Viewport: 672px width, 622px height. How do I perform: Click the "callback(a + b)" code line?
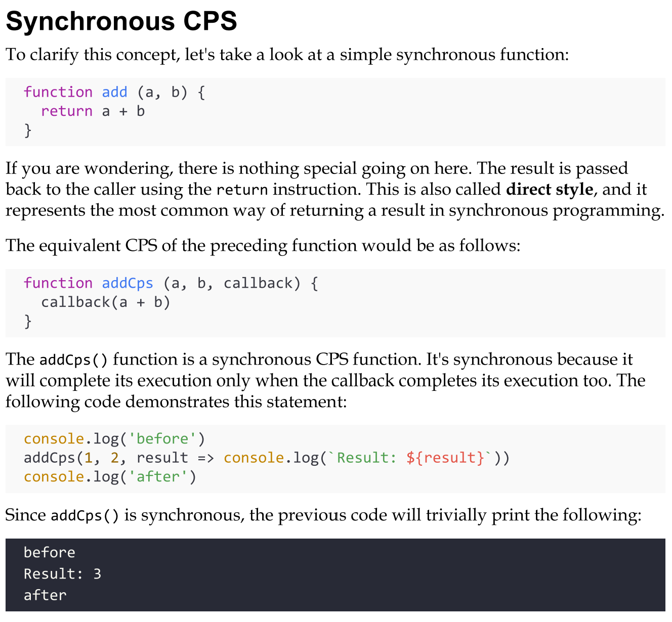coord(106,302)
